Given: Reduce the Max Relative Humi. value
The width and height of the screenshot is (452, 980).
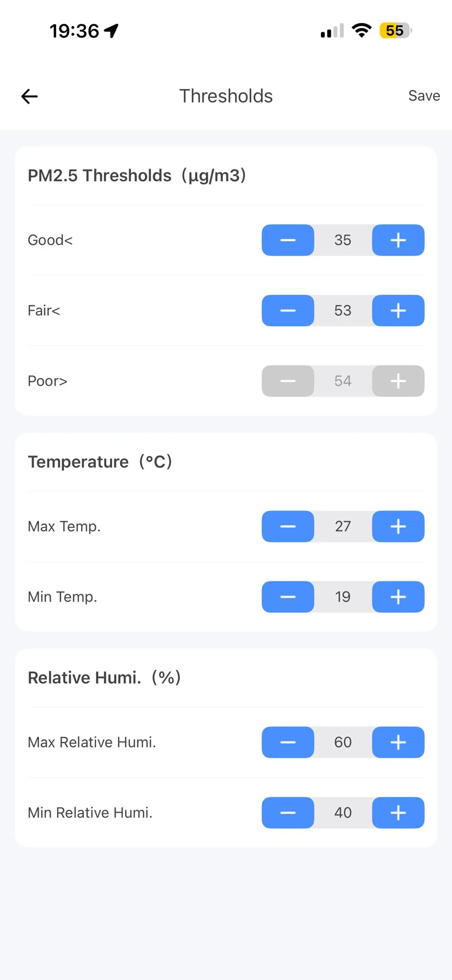Looking at the screenshot, I should coord(288,742).
